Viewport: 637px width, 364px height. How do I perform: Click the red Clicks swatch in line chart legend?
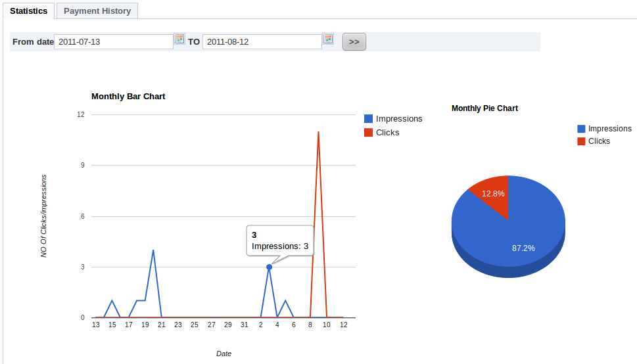[x=369, y=133]
